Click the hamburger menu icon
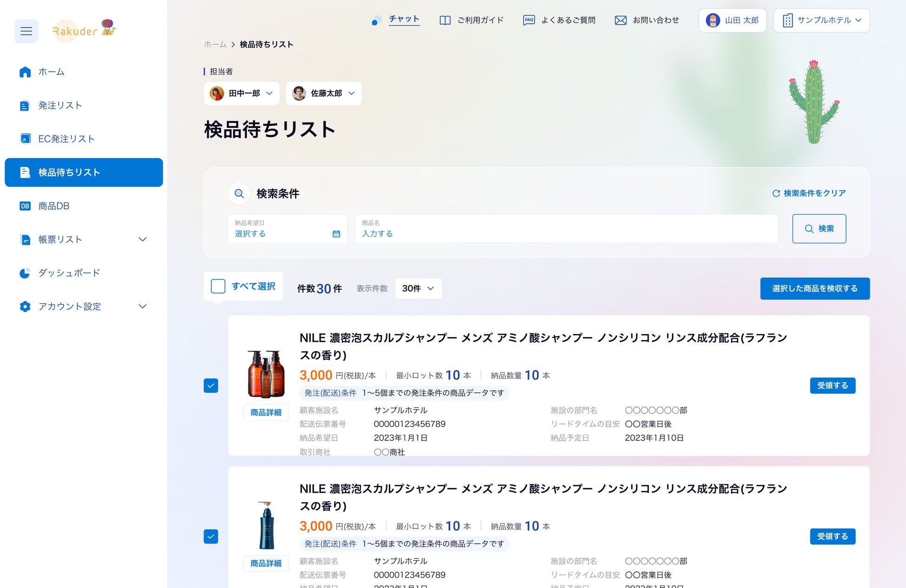The height and width of the screenshot is (588, 906). (x=26, y=31)
